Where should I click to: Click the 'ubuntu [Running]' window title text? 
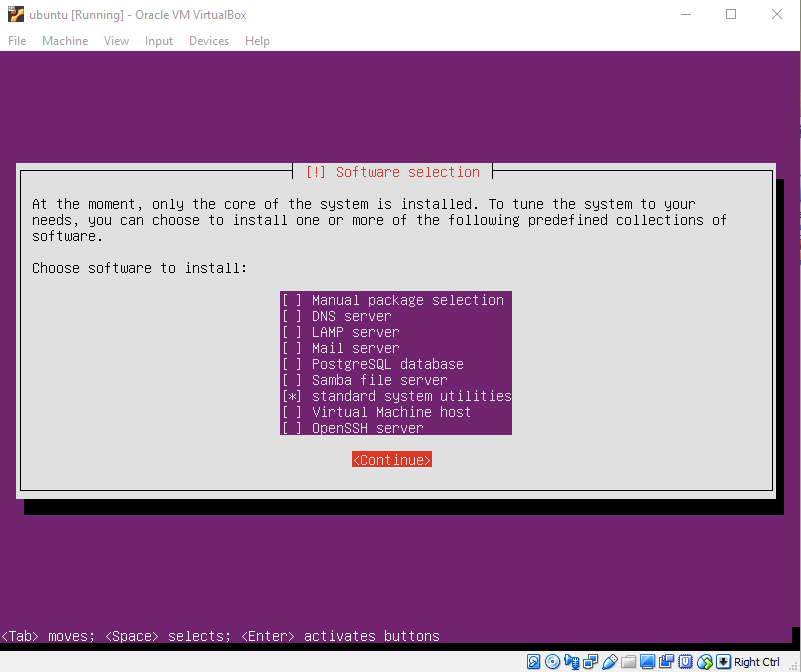tap(138, 15)
